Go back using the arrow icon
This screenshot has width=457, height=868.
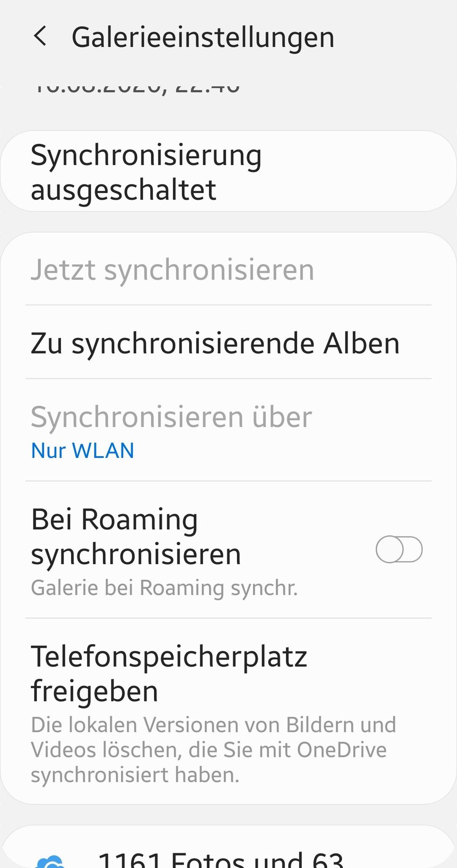[x=40, y=36]
